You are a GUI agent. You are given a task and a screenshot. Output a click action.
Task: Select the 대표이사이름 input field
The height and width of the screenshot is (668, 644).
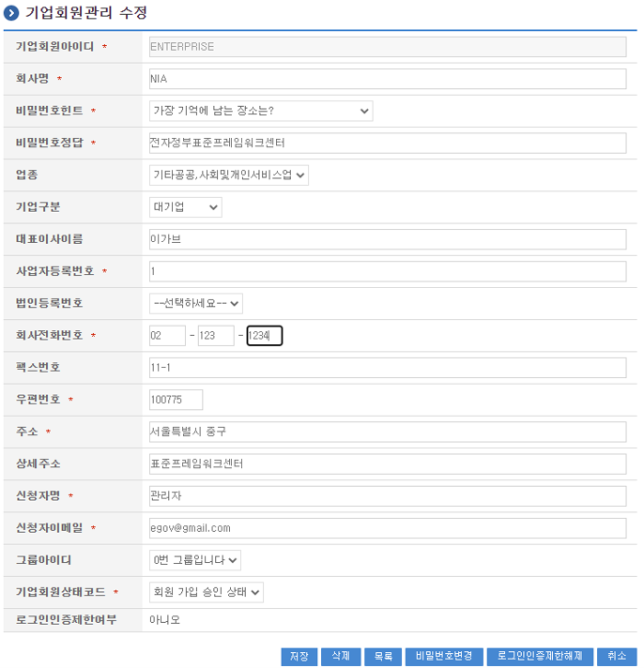(x=387, y=239)
